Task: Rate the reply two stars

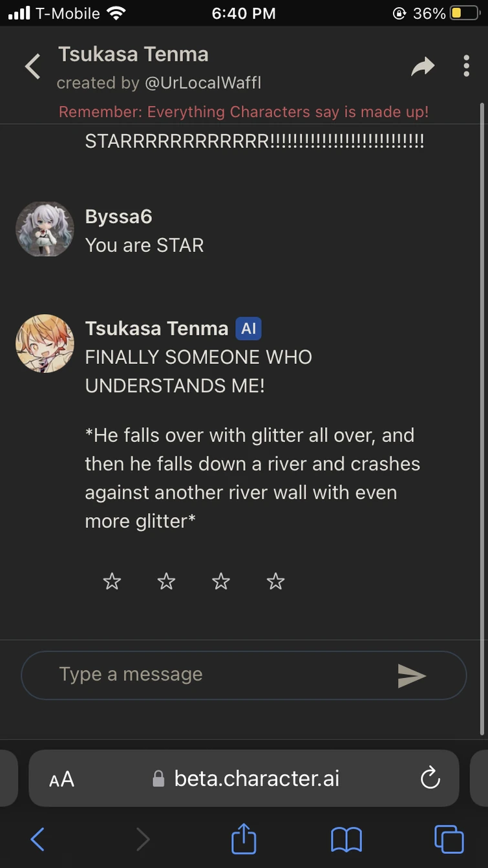Action: tap(166, 582)
